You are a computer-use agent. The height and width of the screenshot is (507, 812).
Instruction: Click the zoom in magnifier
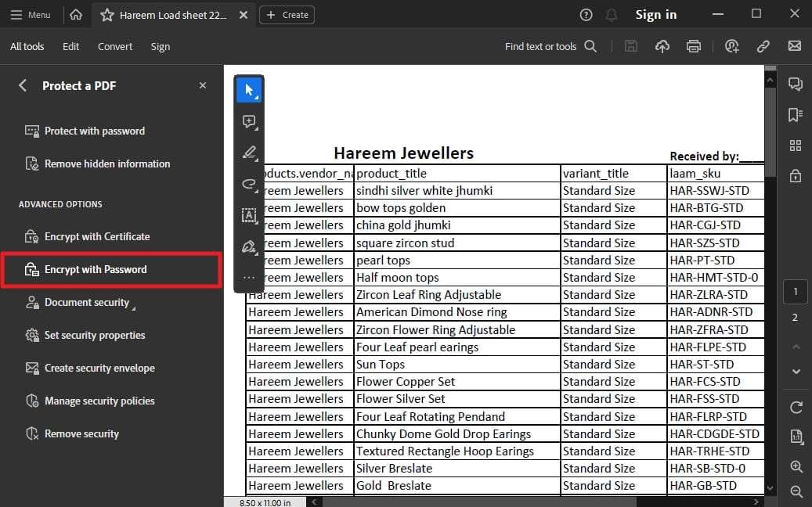(x=796, y=466)
